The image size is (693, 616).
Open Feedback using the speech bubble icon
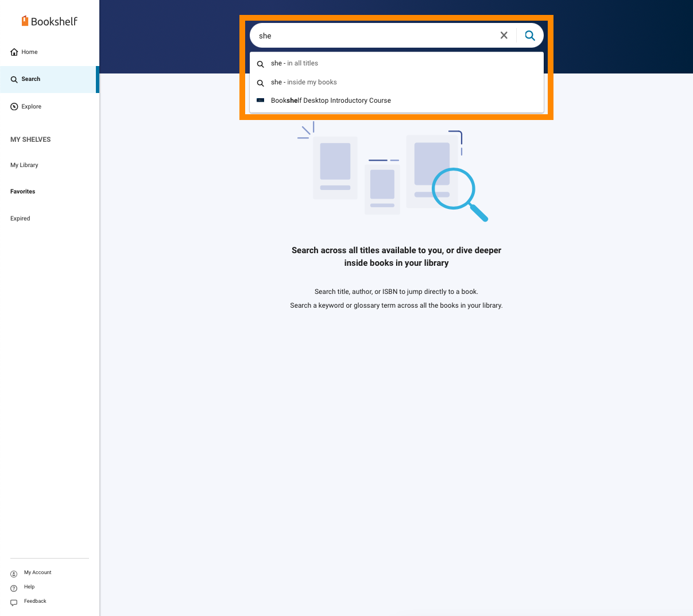14,602
